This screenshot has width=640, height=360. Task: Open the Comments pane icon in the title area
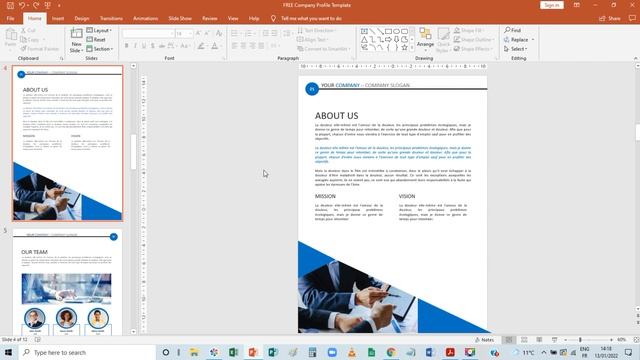click(x=632, y=18)
